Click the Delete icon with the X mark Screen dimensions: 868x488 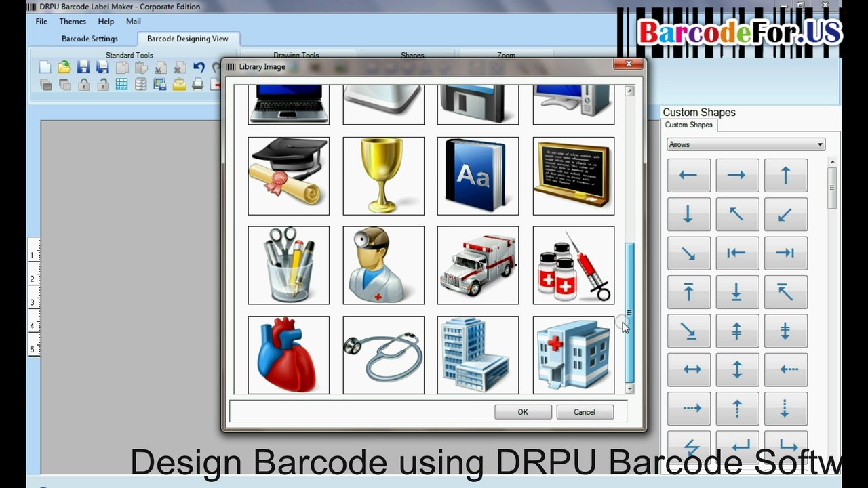pyautogui.click(x=180, y=67)
